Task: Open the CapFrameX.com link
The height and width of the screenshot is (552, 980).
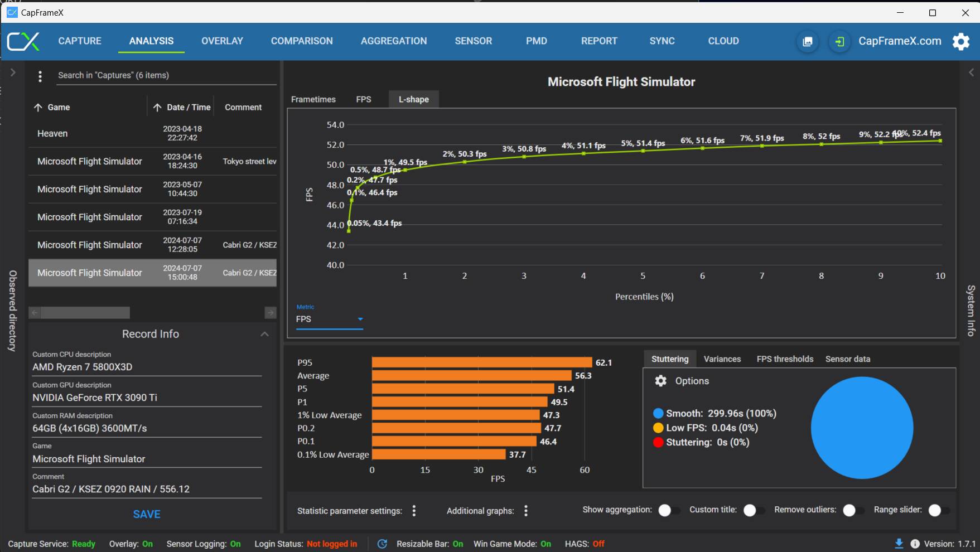Action: tap(899, 41)
